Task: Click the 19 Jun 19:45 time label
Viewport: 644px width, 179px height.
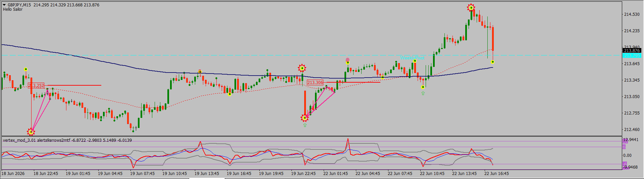Action: click(271, 174)
